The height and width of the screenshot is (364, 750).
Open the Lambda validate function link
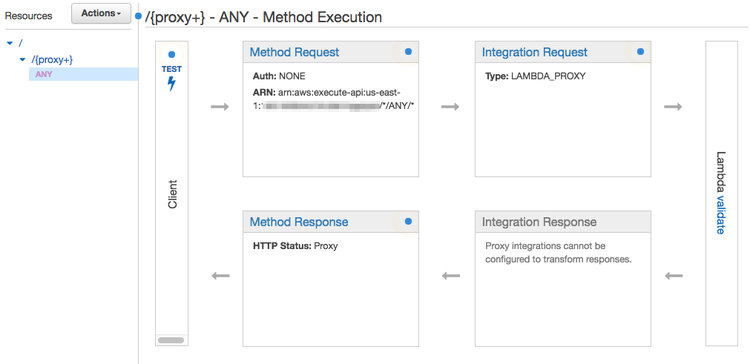tap(721, 214)
